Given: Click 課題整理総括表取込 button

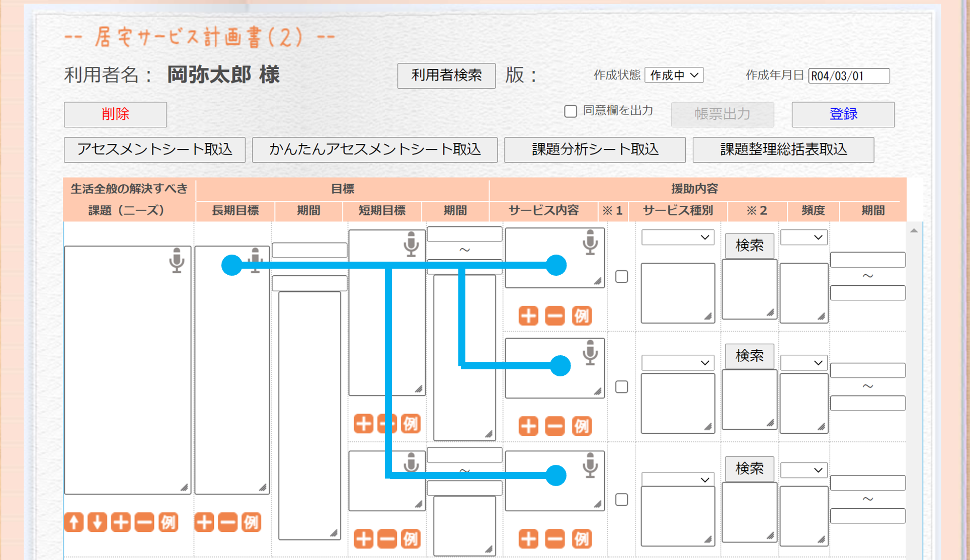Looking at the screenshot, I should [x=783, y=150].
